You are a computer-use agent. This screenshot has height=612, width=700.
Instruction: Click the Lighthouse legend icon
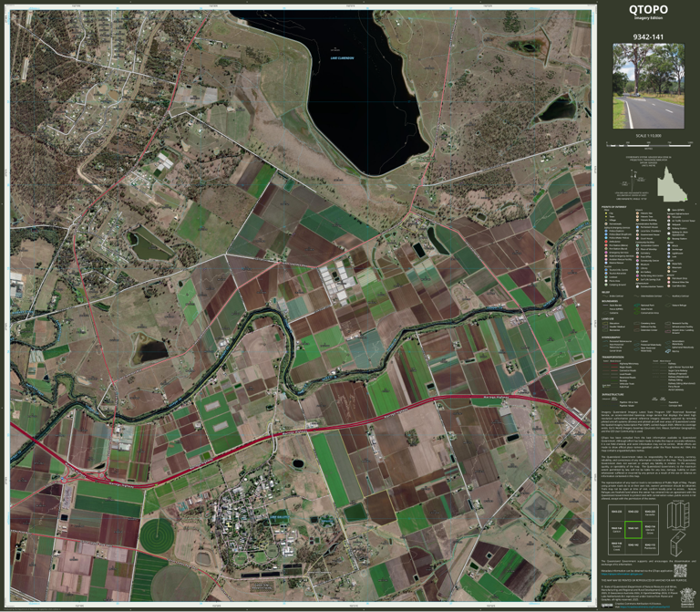pos(669,254)
